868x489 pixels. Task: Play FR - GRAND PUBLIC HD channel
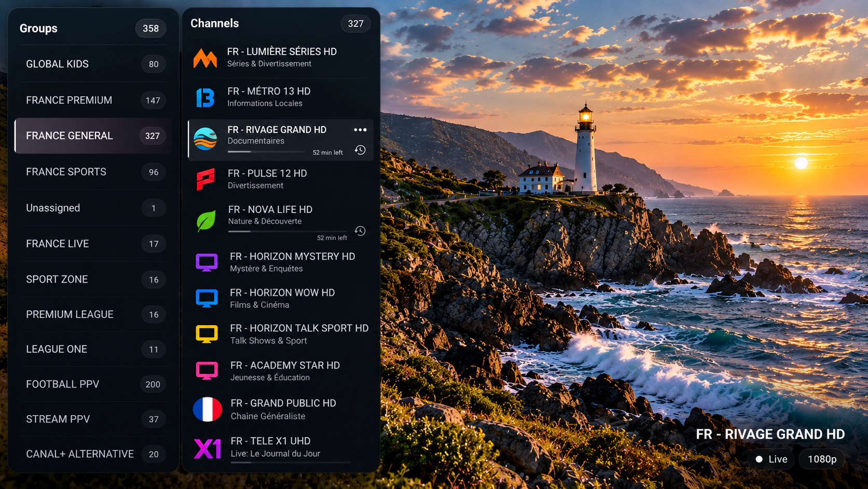coord(281,409)
